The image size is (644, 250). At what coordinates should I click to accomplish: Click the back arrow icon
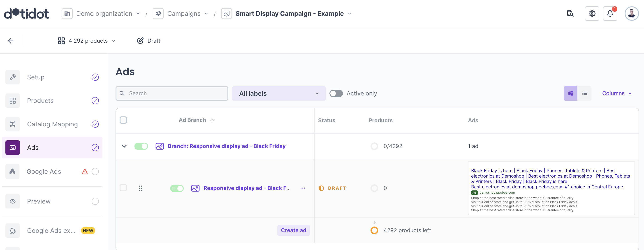(x=11, y=41)
